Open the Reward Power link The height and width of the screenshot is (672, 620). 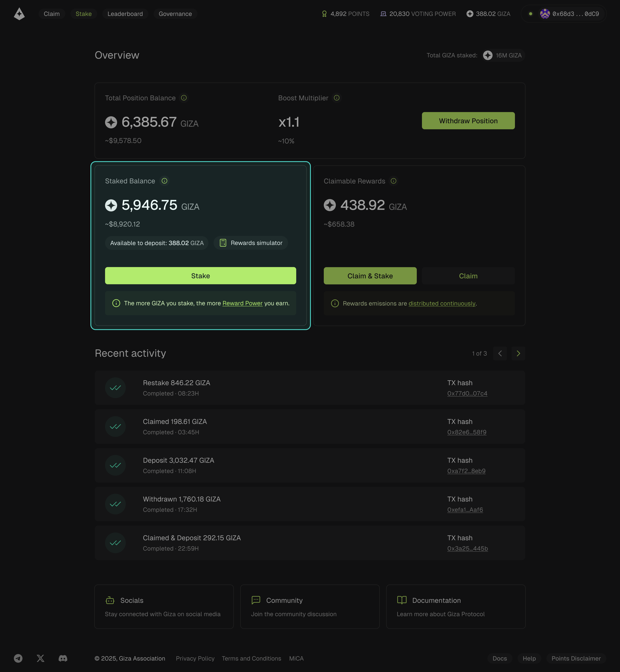[x=242, y=303]
